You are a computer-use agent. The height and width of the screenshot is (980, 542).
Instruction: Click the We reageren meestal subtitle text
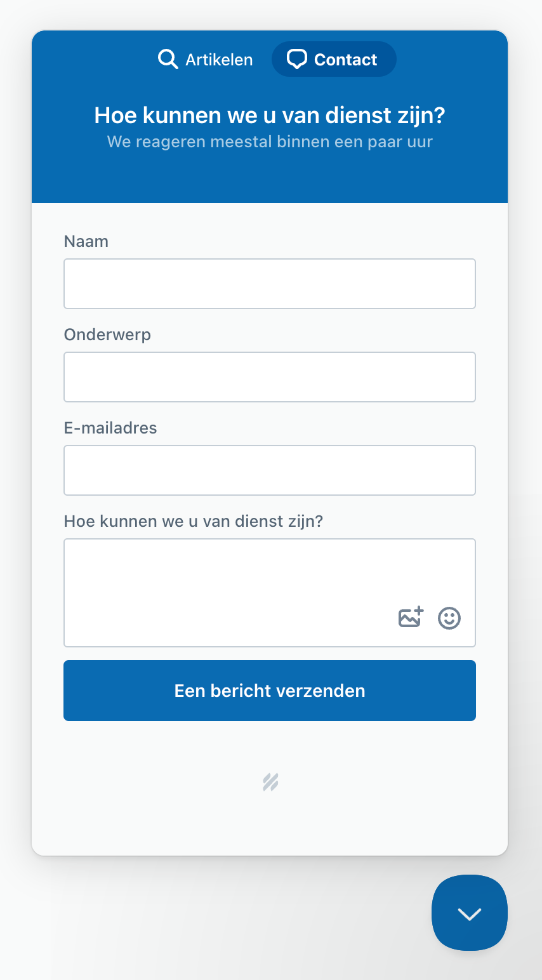point(270,142)
